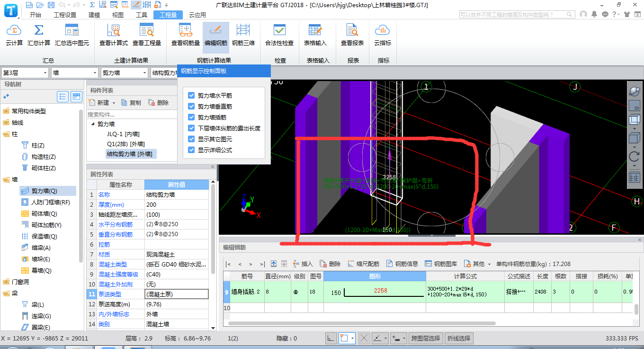Open 钢筋信息 button in rebar toolbar
The image size is (644, 349).
(x=402, y=264)
